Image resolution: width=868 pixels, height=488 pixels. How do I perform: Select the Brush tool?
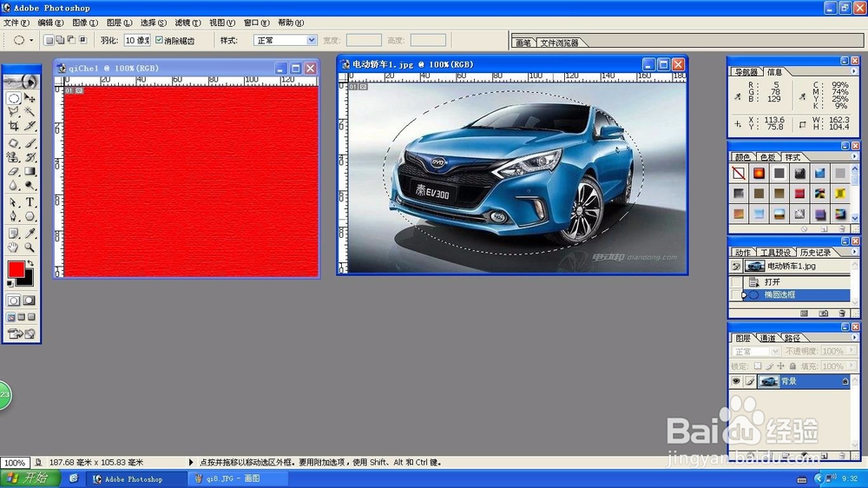30,143
